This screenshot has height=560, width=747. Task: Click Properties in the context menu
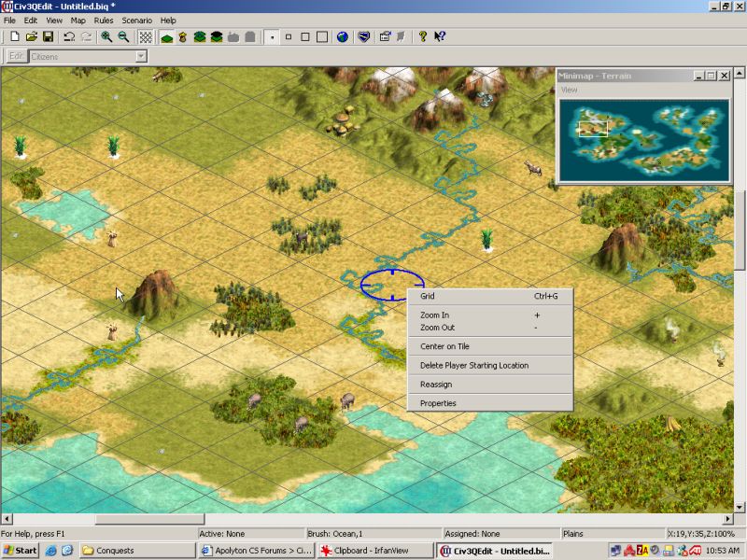coord(438,403)
